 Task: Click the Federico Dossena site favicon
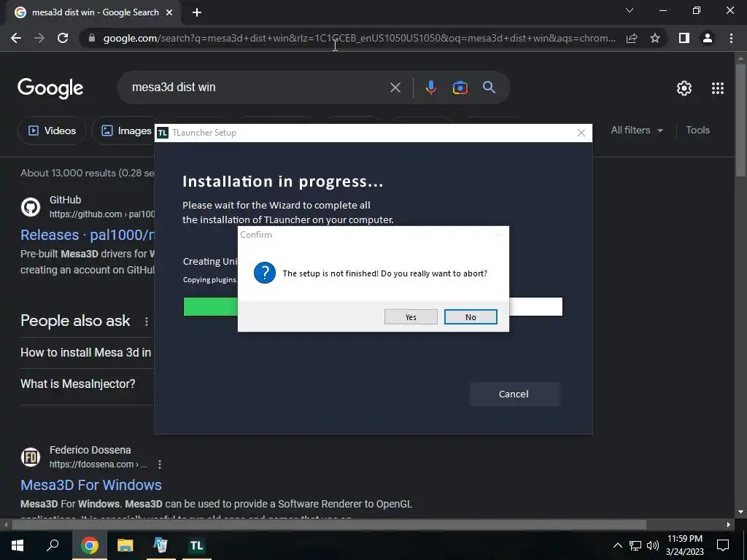[x=31, y=457]
